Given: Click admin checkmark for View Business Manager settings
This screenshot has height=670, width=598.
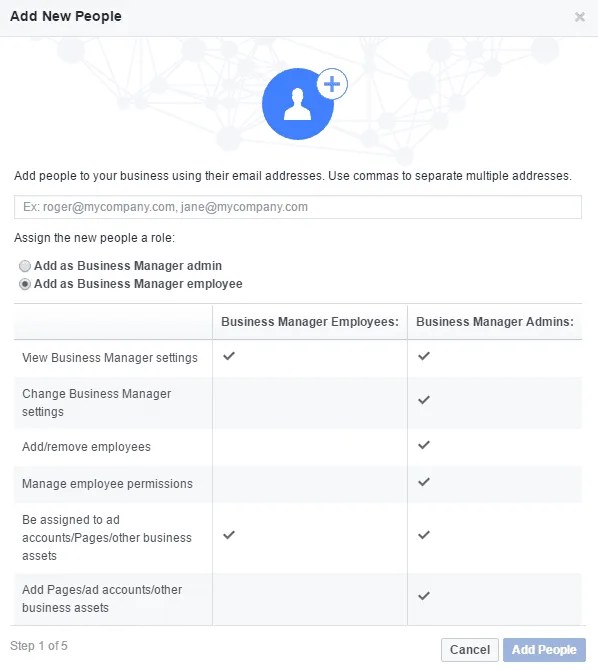Looking at the screenshot, I should [424, 356].
